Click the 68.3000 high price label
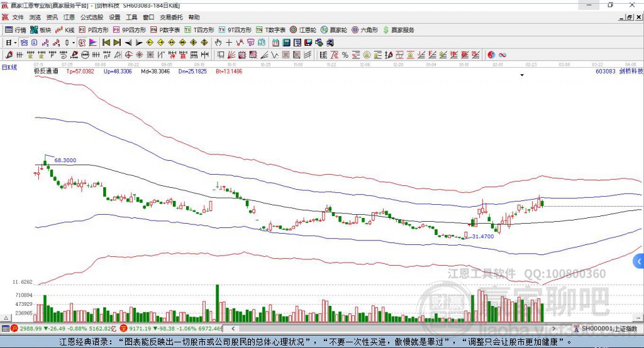The height and width of the screenshot is (348, 644). [65, 160]
